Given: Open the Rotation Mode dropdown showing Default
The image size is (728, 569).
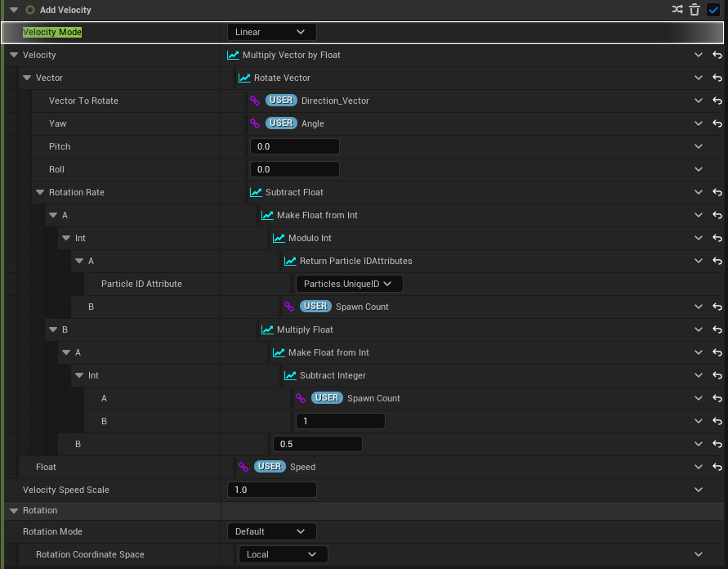Looking at the screenshot, I should pyautogui.click(x=271, y=531).
